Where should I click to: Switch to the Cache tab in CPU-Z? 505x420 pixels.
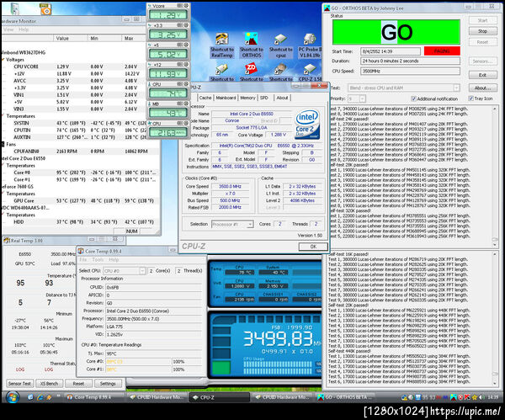point(205,98)
